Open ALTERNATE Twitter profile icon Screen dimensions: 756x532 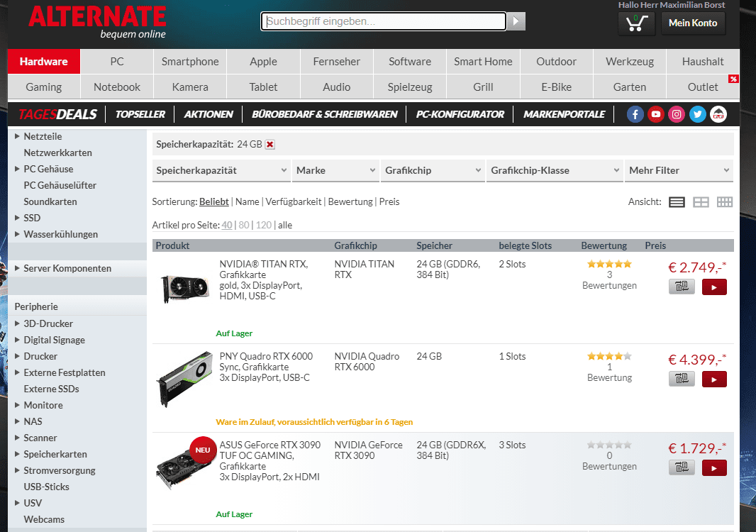click(697, 114)
